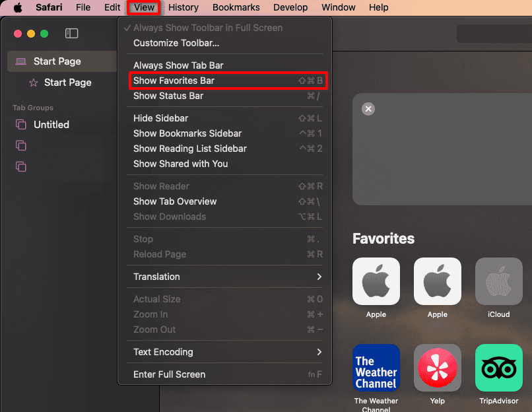
Task: Open The Weather Channel favorite
Action: (376, 368)
